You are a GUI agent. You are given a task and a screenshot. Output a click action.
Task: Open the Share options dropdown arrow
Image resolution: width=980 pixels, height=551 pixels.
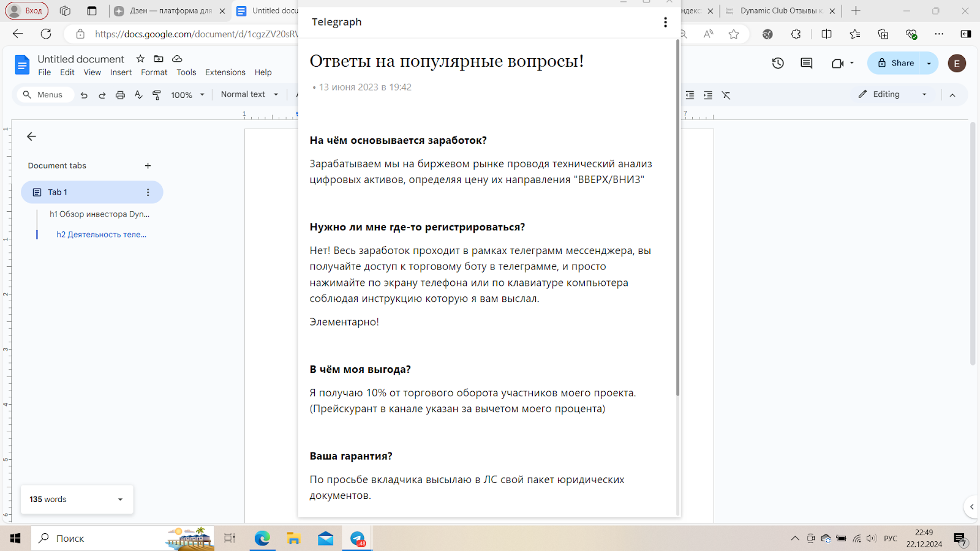pos(929,63)
